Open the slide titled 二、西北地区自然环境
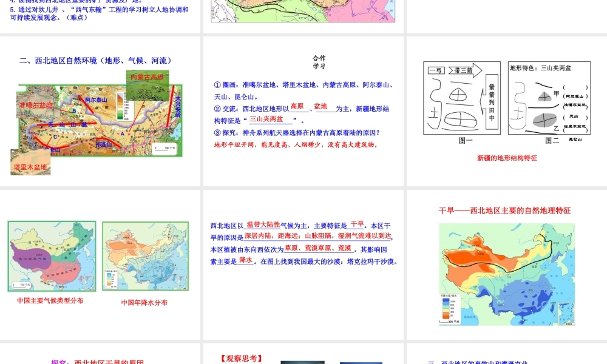 point(100,112)
